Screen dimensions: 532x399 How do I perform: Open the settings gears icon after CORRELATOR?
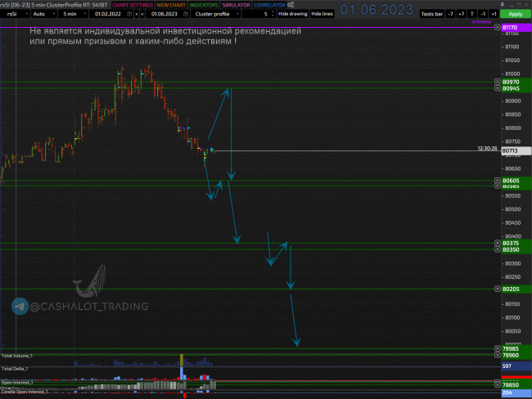(x=291, y=5)
